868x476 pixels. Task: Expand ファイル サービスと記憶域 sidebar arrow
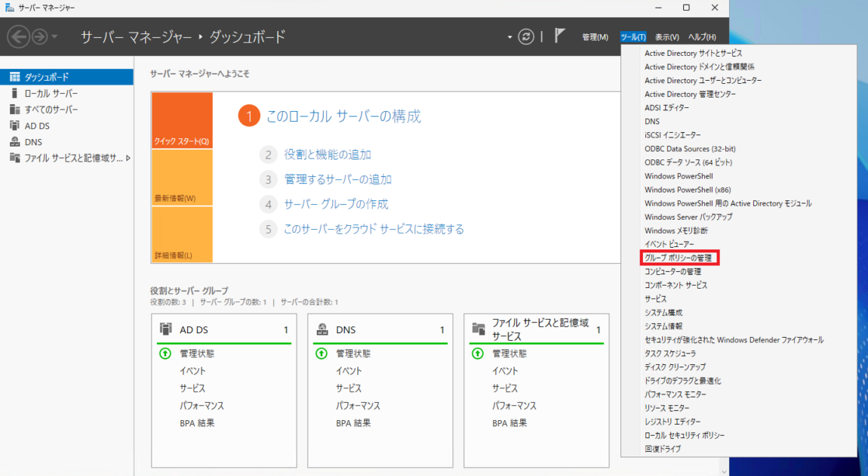point(128,158)
